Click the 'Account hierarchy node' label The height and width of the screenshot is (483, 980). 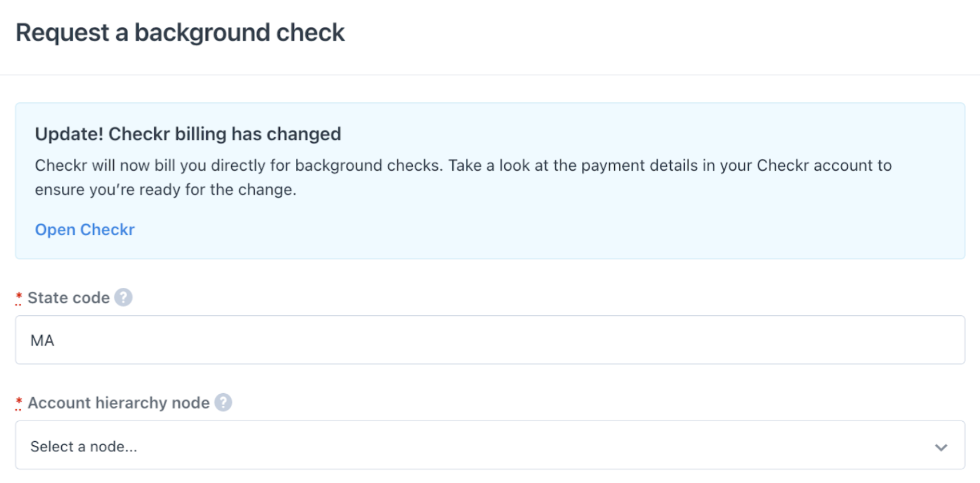pos(118,403)
